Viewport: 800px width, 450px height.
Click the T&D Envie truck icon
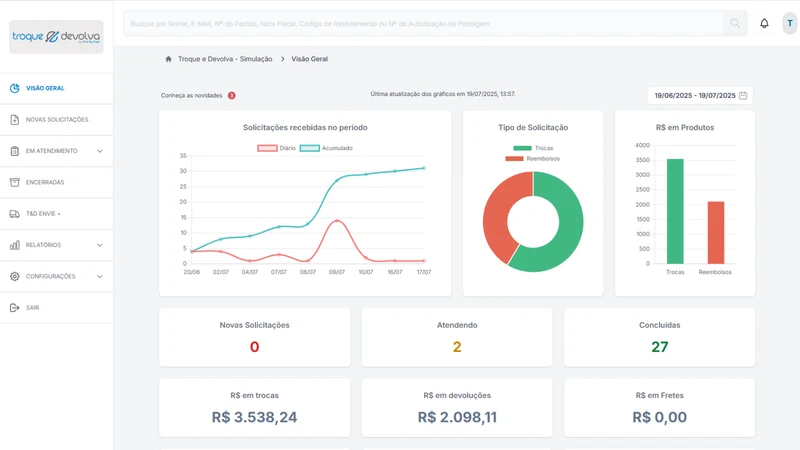(x=15, y=214)
